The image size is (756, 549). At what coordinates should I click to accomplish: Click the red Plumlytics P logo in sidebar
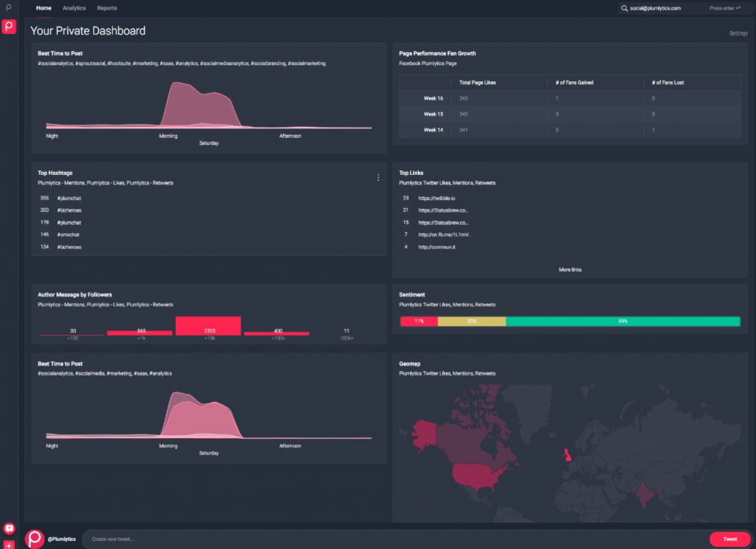point(9,26)
